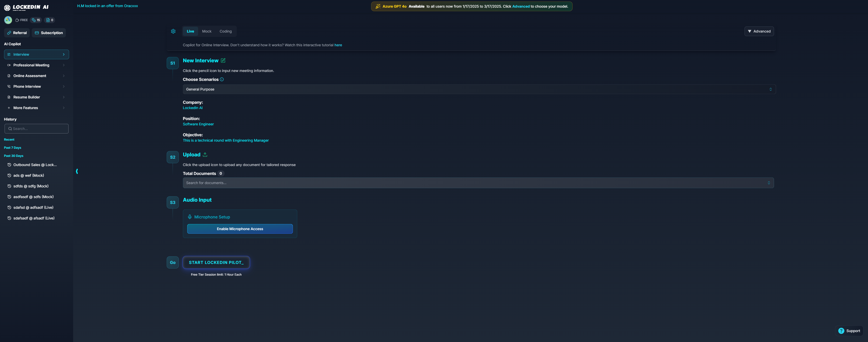Click the objective text about technical round
This screenshot has height=342, width=868.
pos(226,140)
